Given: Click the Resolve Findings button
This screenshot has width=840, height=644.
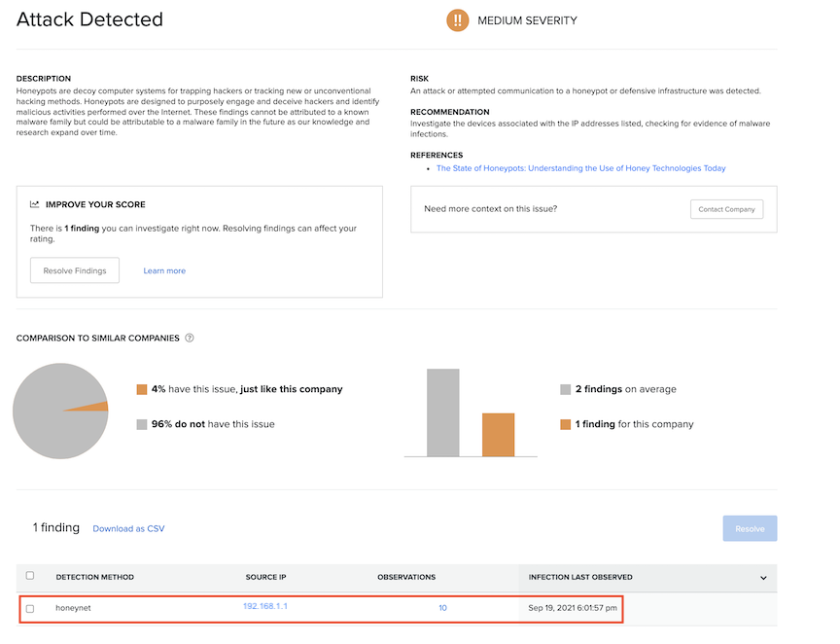Looking at the screenshot, I should click(x=74, y=270).
